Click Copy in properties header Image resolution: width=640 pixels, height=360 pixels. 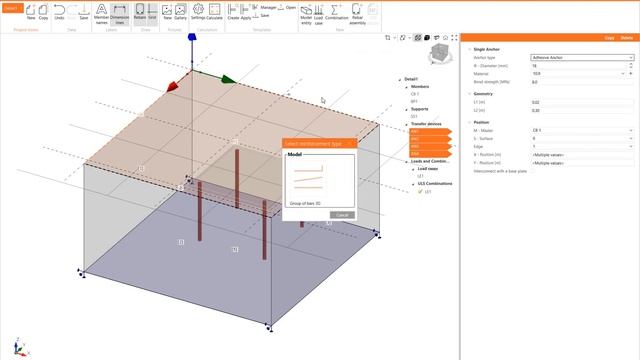609,38
